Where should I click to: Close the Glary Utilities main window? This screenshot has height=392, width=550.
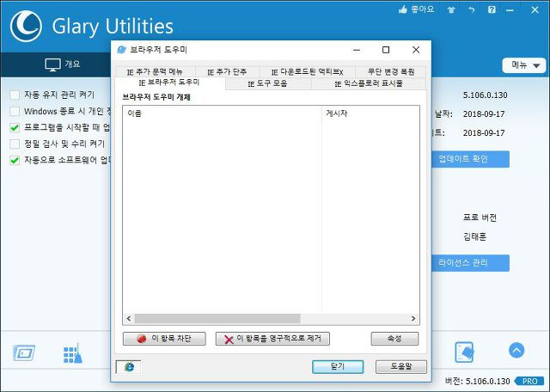535,9
